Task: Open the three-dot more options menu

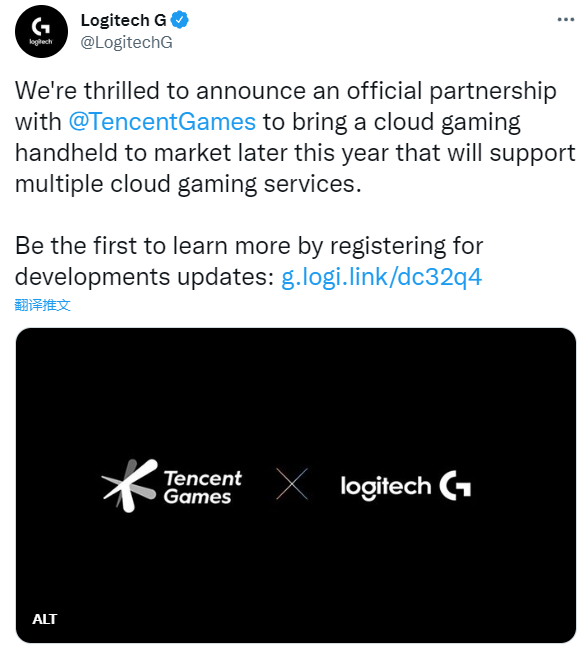Action: tap(565, 19)
